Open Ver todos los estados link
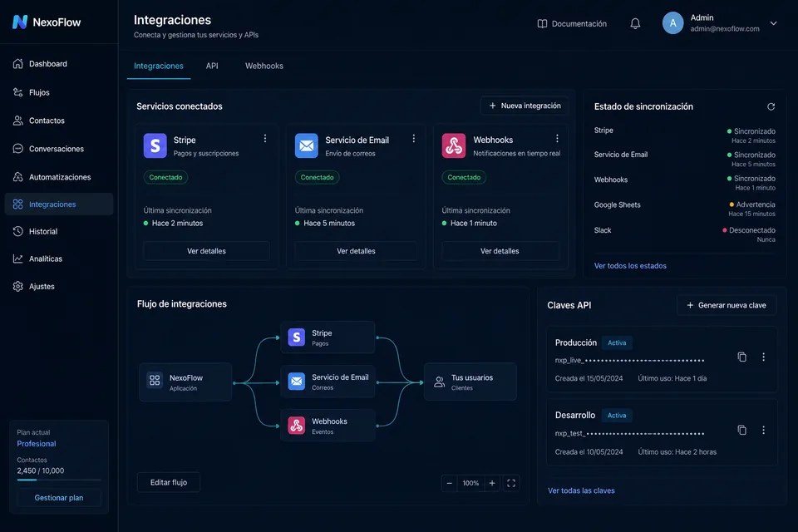 tap(630, 266)
